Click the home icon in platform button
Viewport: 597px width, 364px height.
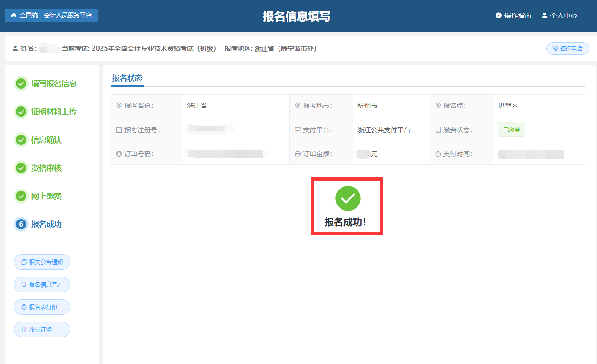tap(13, 15)
